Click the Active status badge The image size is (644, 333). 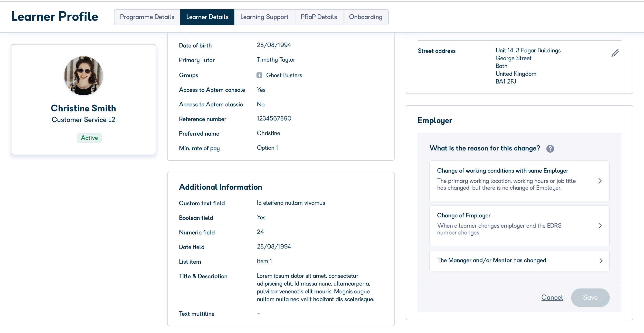pos(89,138)
